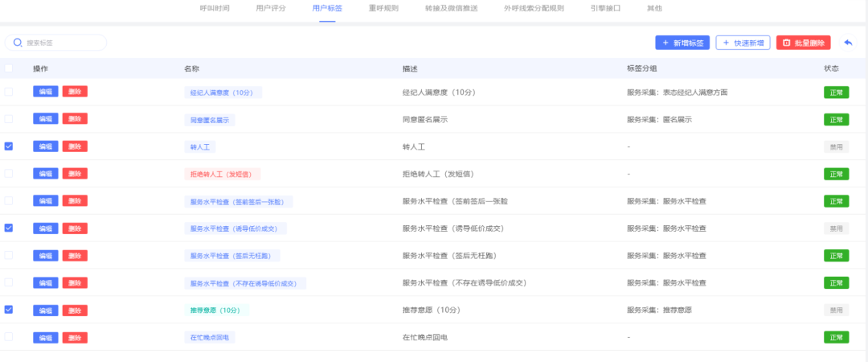
Task: Select the 用户标签 tab
Action: coord(327,8)
